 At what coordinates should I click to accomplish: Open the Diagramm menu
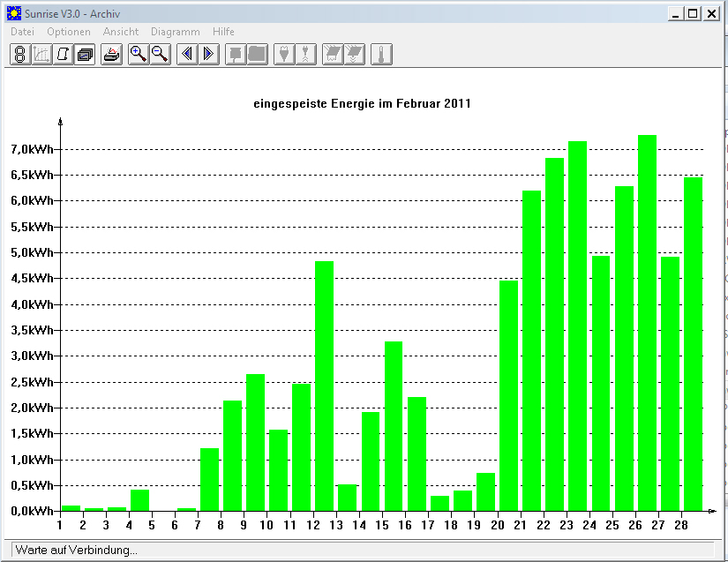coord(175,32)
